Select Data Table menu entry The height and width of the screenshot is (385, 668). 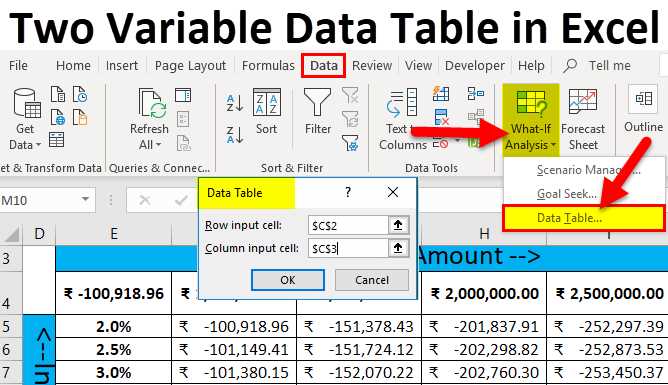pos(584,218)
